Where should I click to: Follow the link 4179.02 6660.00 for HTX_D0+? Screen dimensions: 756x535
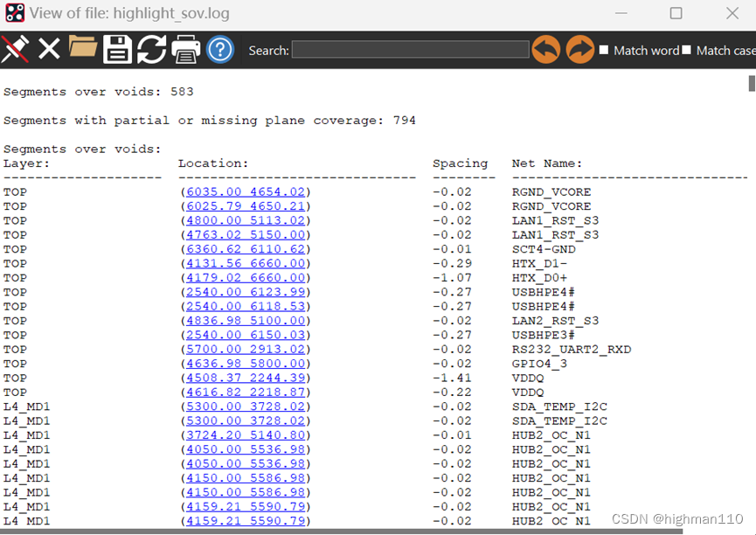click(x=245, y=278)
